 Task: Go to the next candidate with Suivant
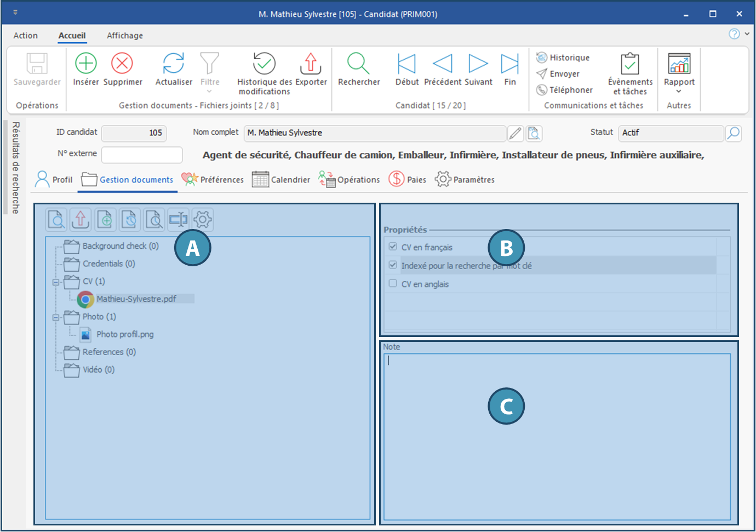point(478,64)
